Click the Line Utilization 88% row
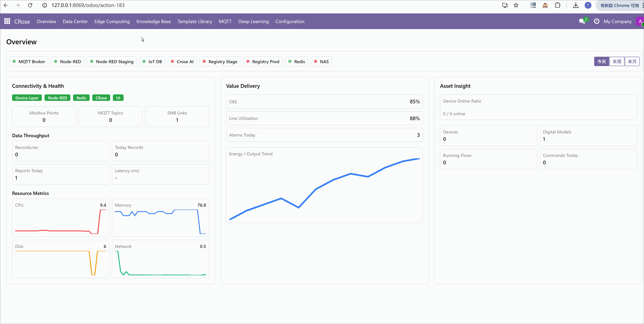 coord(325,118)
